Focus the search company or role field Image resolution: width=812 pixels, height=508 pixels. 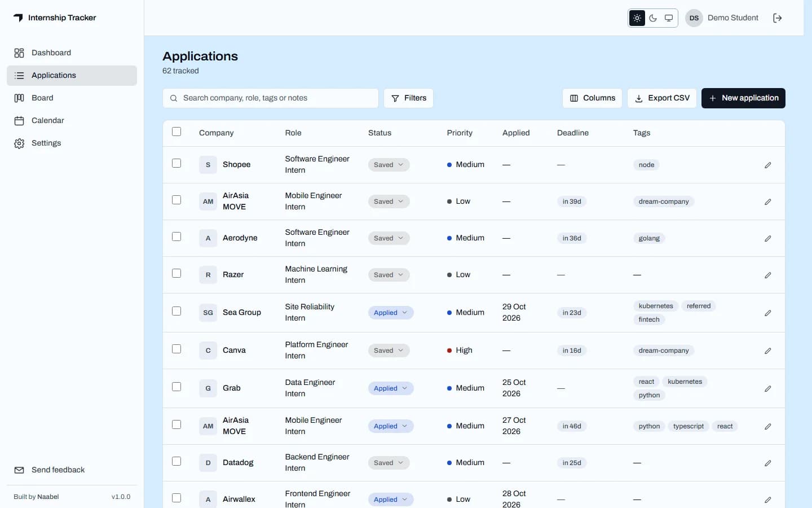pyautogui.click(x=271, y=98)
